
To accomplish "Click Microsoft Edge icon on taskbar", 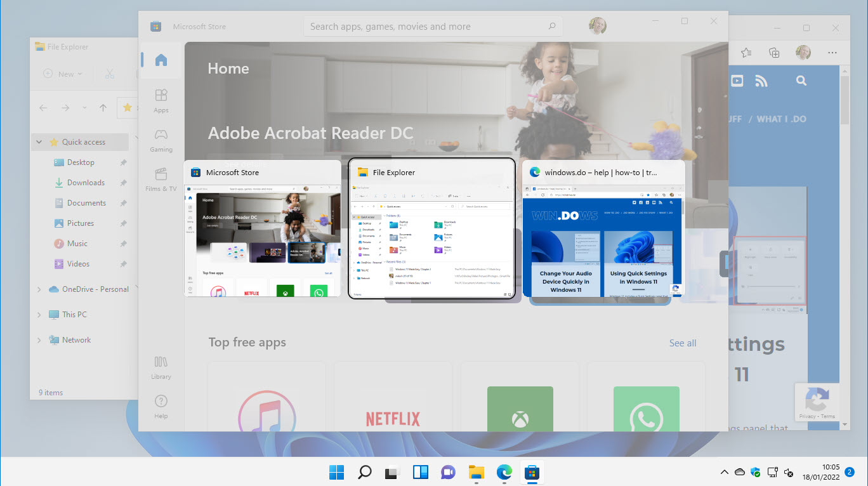I will coord(504,472).
